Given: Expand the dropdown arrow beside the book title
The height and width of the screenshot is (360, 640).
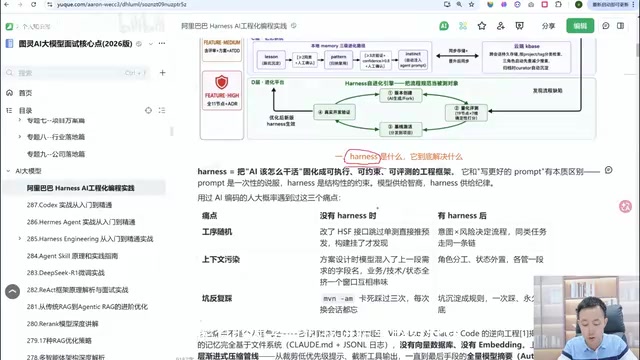Looking at the screenshot, I should tap(151, 44).
